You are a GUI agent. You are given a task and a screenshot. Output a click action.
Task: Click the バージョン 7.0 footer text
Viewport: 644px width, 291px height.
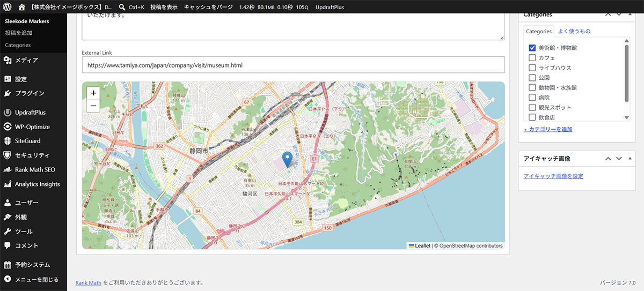click(x=617, y=282)
